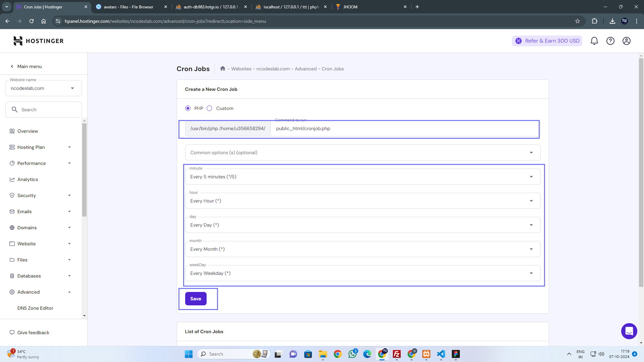Open the browser home page
The width and height of the screenshot is (644, 362).
coord(44,21)
